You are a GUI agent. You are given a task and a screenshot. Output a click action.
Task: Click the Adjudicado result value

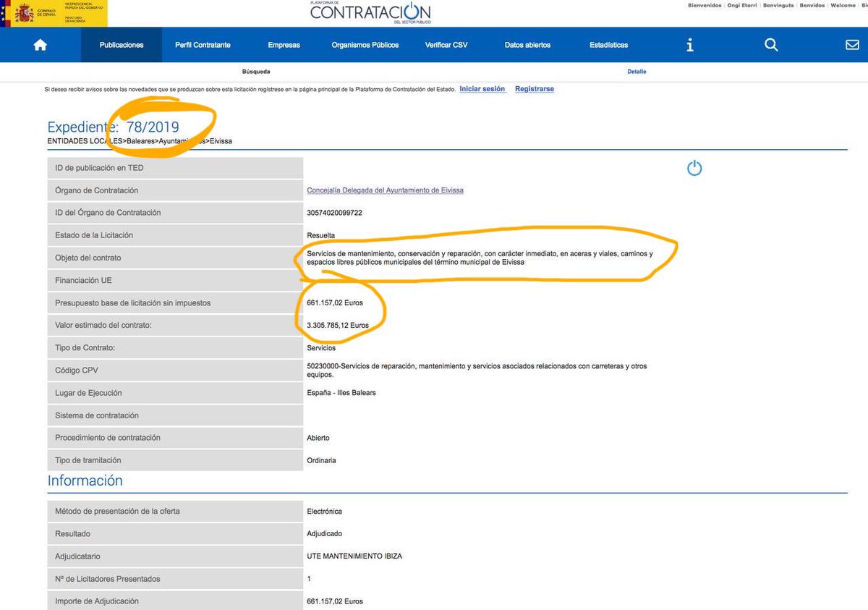click(x=325, y=533)
